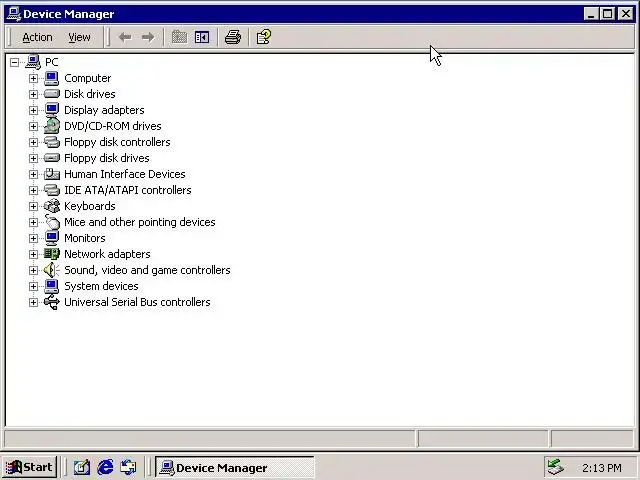Open the View menu
Image resolution: width=640 pixels, height=480 pixels.
[x=79, y=37]
